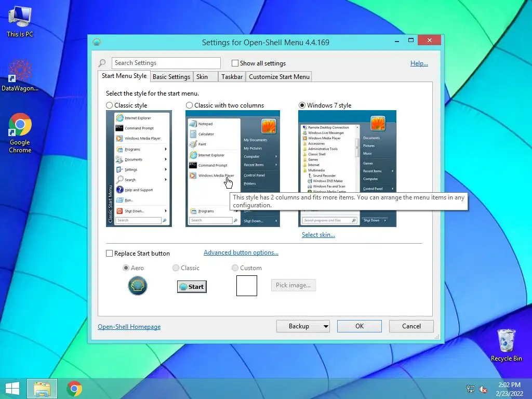Open File Explorer from the taskbar

42,389
